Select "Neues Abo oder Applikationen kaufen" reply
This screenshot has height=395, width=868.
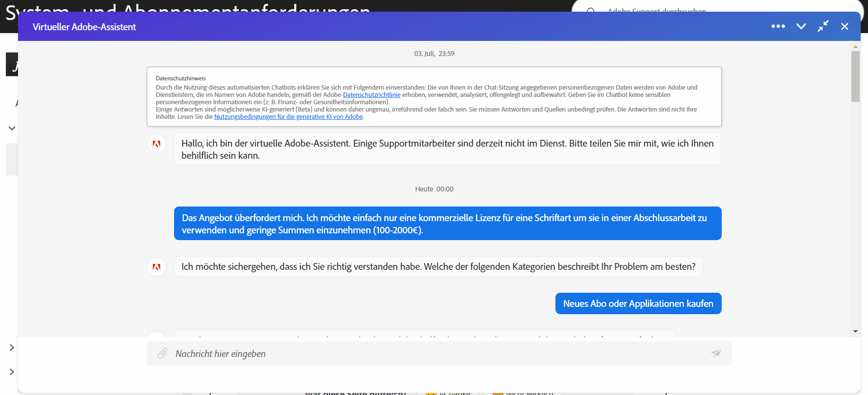(638, 303)
